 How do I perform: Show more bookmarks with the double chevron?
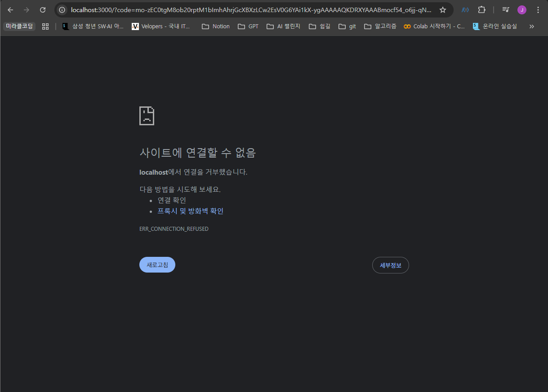532,26
